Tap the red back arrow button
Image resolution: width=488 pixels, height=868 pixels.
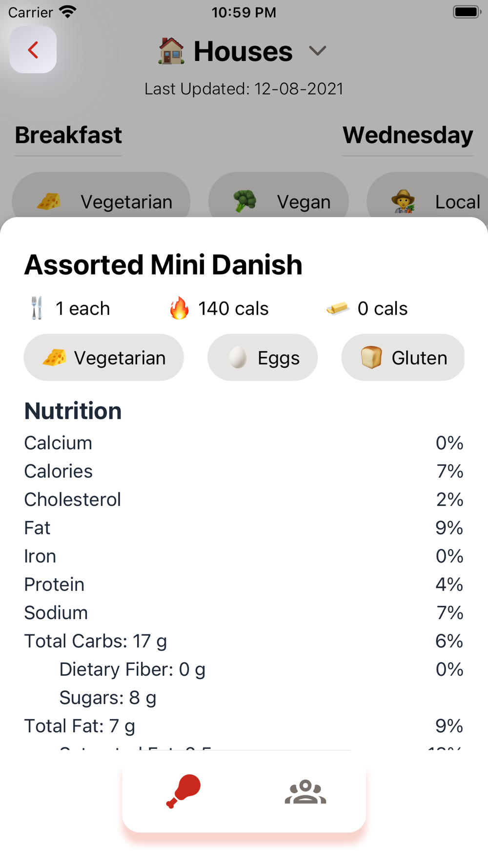click(x=33, y=50)
